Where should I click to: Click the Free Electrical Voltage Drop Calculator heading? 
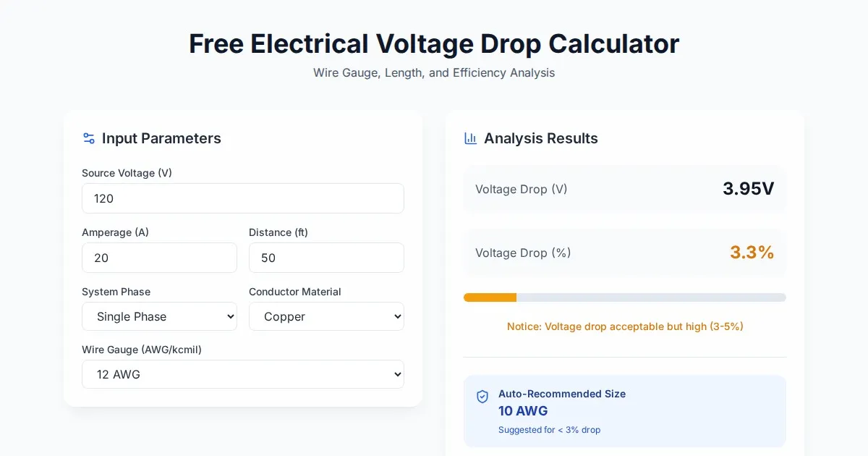(x=434, y=44)
